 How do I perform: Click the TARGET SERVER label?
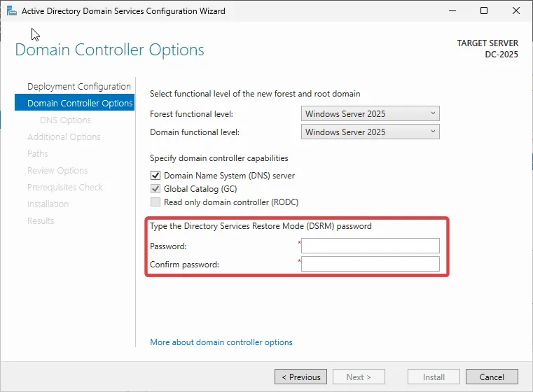(x=487, y=43)
